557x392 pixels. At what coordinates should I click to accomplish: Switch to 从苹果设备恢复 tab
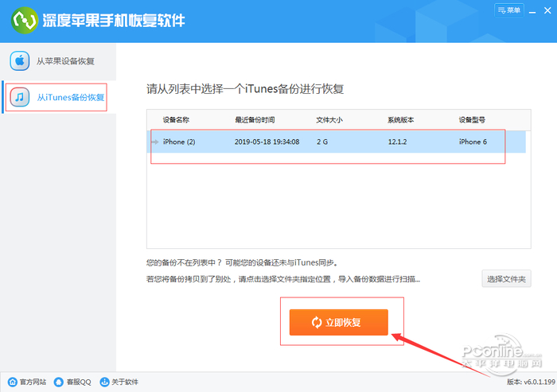[58, 61]
